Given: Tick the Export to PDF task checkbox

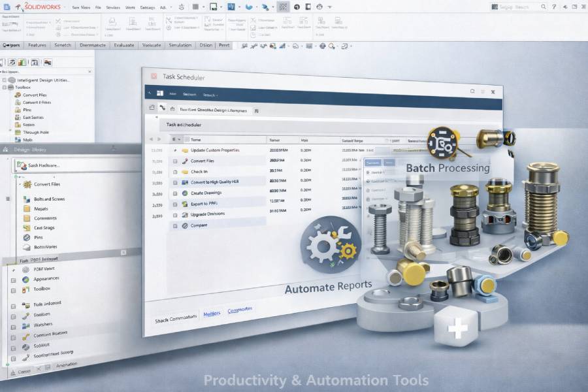Looking at the screenshot, I should click(175, 204).
